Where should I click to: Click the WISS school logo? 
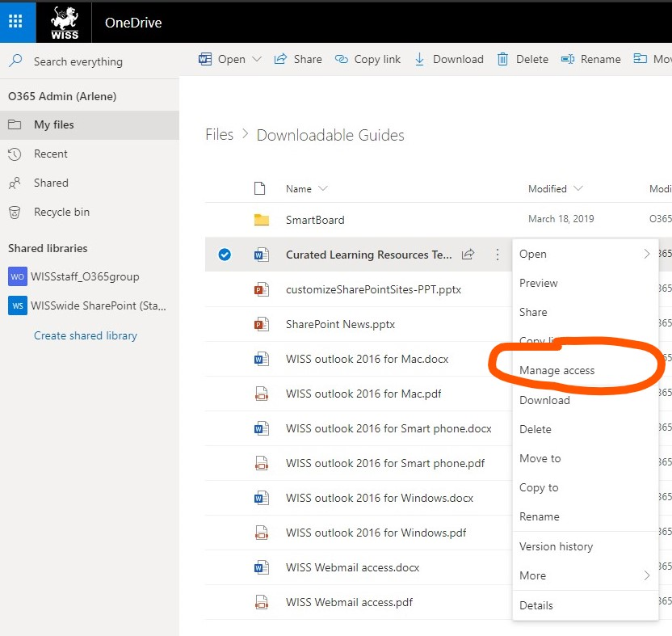click(x=65, y=23)
